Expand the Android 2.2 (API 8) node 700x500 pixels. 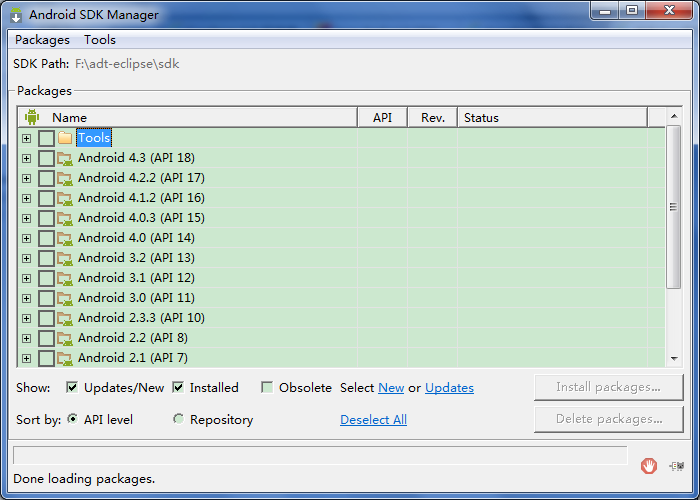tap(26, 338)
